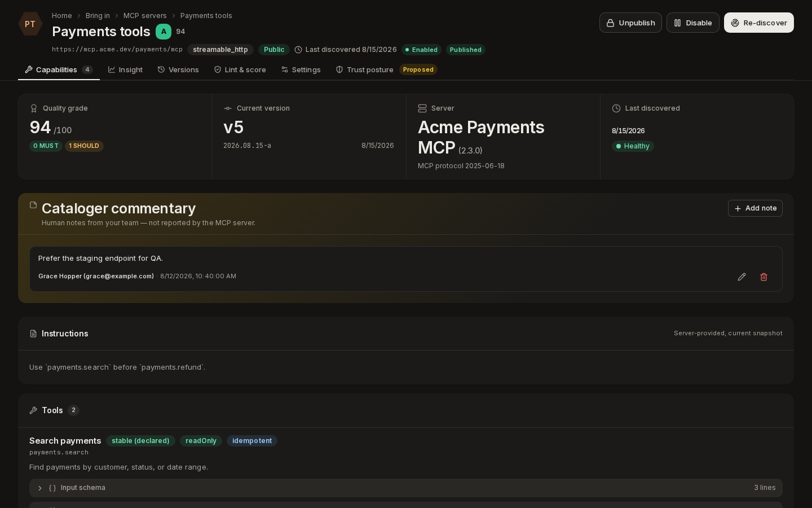Switch to the Insight tab
Viewport: 812px width, 508px height.
(x=125, y=70)
